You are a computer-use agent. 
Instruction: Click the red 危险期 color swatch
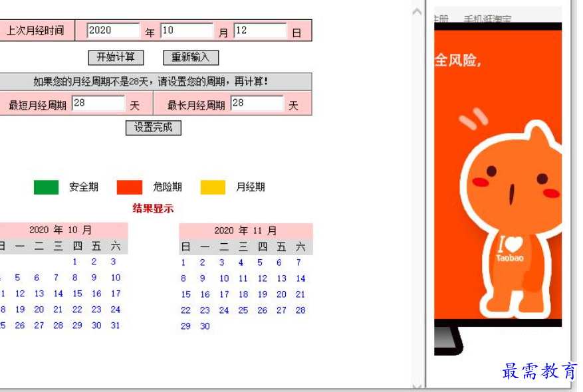(x=130, y=187)
